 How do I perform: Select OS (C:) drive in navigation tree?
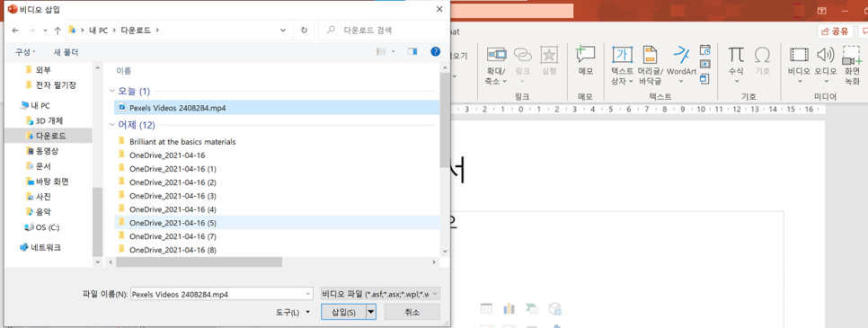pos(42,226)
